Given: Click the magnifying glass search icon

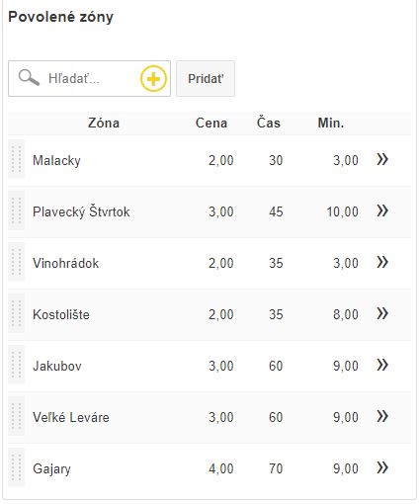Looking at the screenshot, I should [x=29, y=78].
